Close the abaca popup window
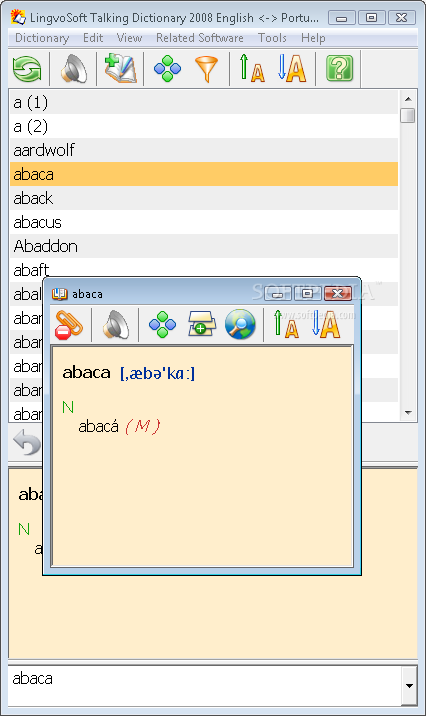 338,294
